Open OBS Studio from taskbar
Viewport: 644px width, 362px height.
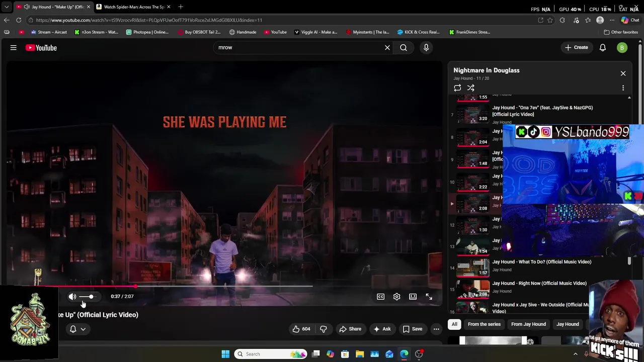pyautogui.click(x=419, y=354)
